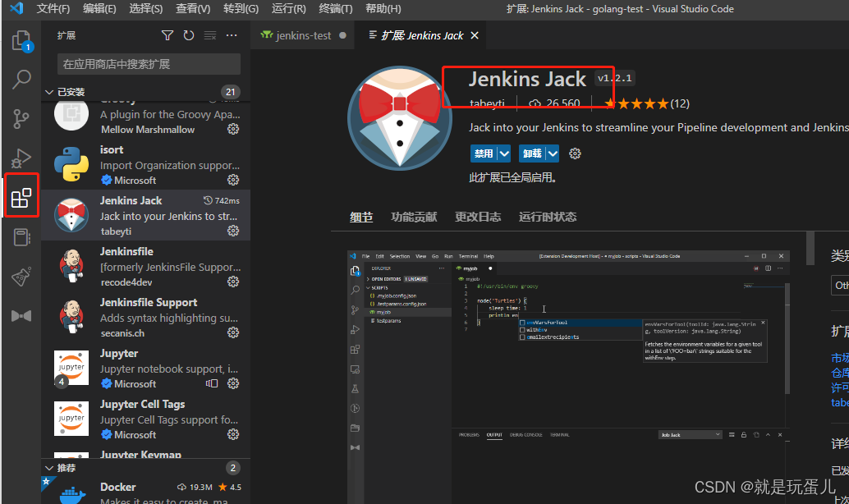Screen dimensions: 849x504
Task: Open the Extensions view icon
Action: pyautogui.click(x=21, y=198)
